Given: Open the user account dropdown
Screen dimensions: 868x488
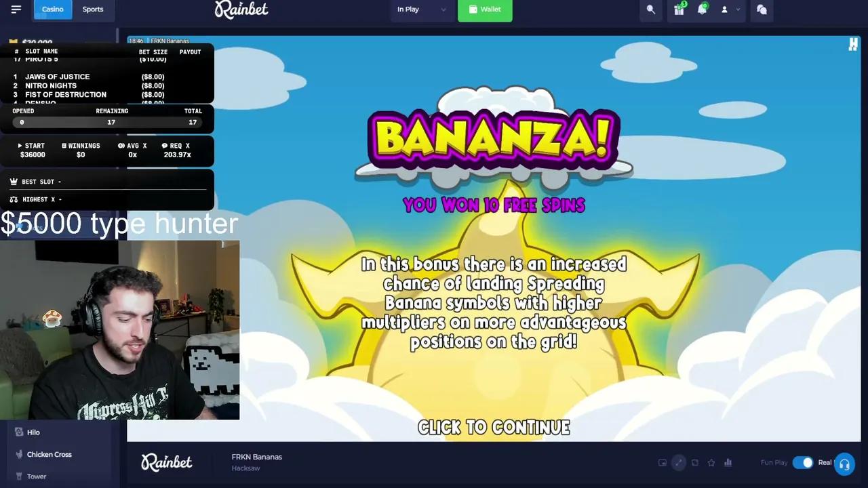Looking at the screenshot, I should click(x=730, y=9).
